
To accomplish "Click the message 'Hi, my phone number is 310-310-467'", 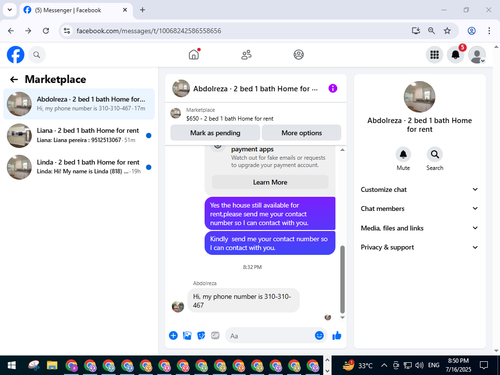I will [x=244, y=301].
